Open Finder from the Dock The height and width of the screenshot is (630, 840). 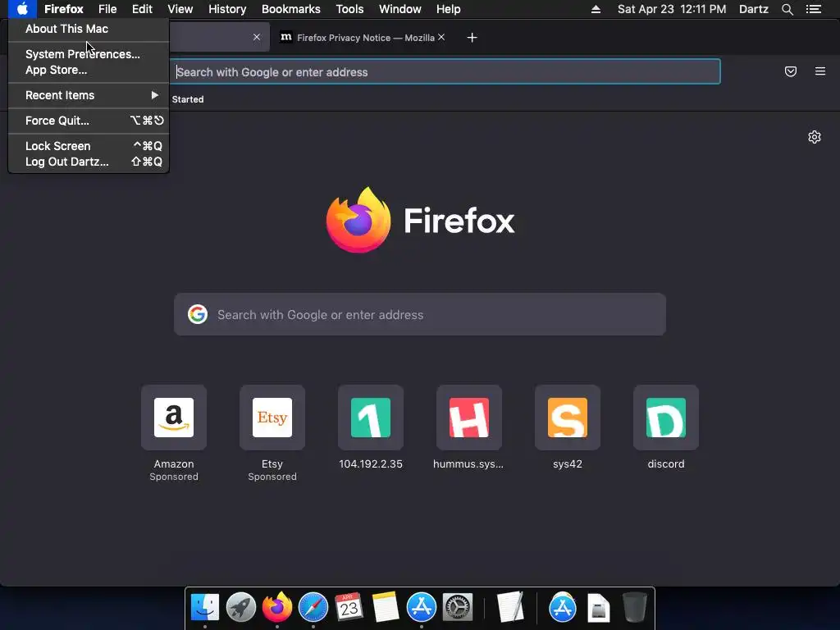(204, 608)
